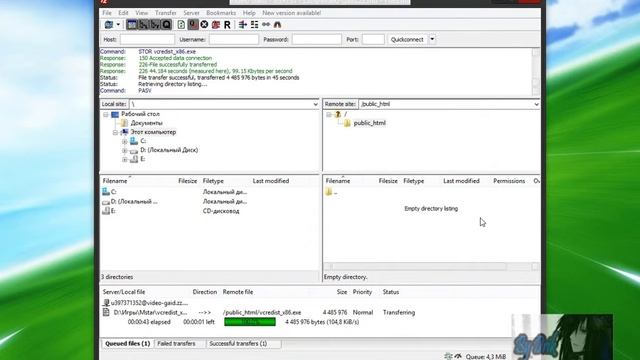Click the status bar gear icon left of Queue
Image resolution: width=640 pixels, height=360 pixels.
tap(448, 356)
